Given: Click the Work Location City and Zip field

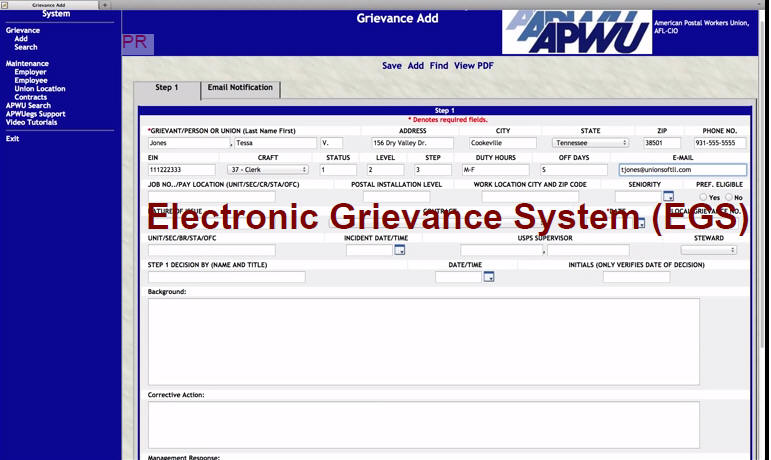Looking at the screenshot, I should 530,197.
